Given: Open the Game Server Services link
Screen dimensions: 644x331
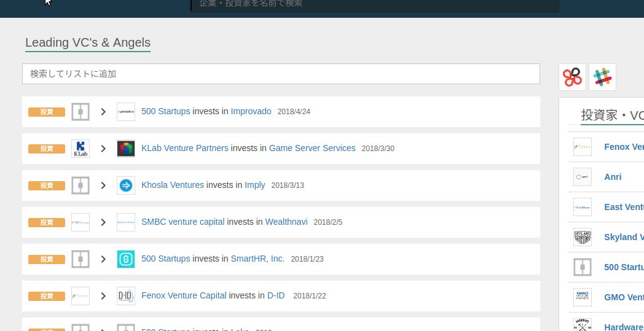Looking at the screenshot, I should 312,148.
